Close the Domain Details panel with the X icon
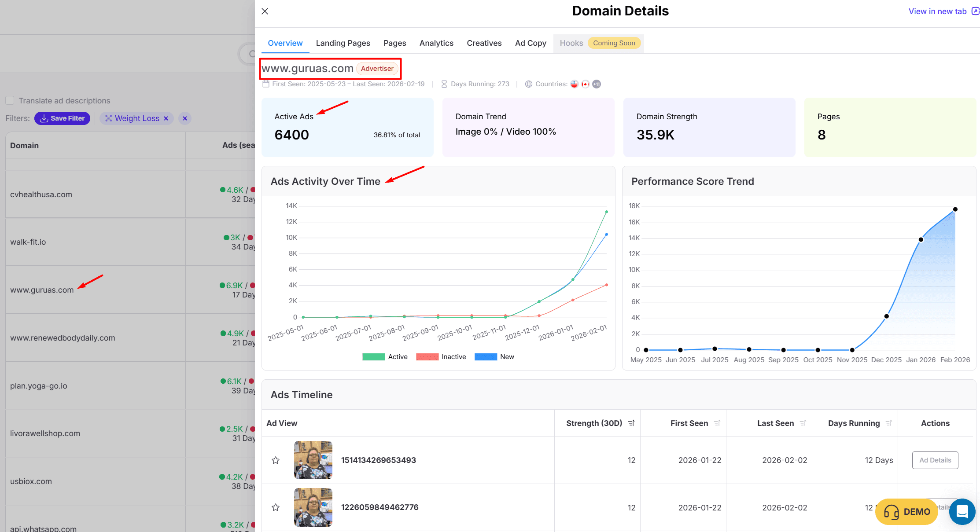 pyautogui.click(x=265, y=11)
